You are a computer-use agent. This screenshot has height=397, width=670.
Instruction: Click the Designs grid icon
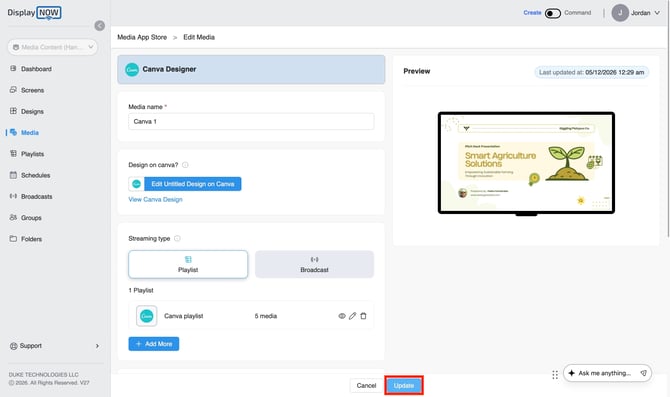pyautogui.click(x=13, y=111)
